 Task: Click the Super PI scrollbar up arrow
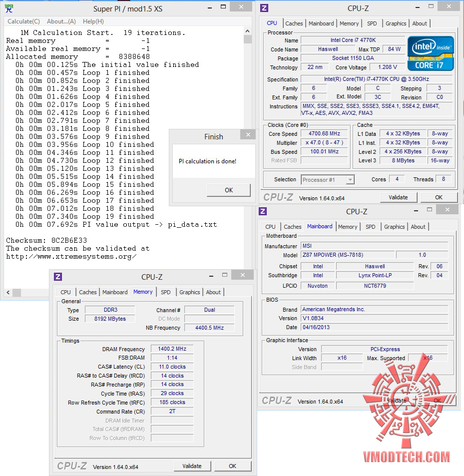pyautogui.click(x=247, y=31)
